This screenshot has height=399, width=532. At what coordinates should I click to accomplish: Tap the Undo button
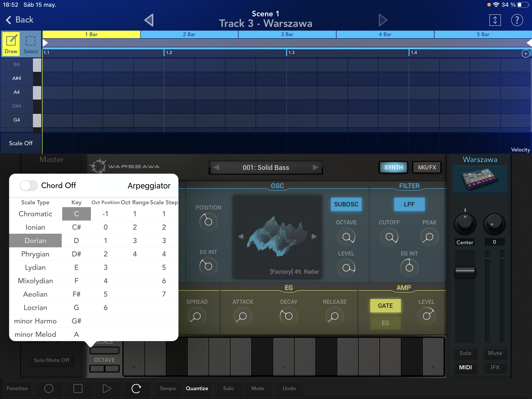point(289,388)
